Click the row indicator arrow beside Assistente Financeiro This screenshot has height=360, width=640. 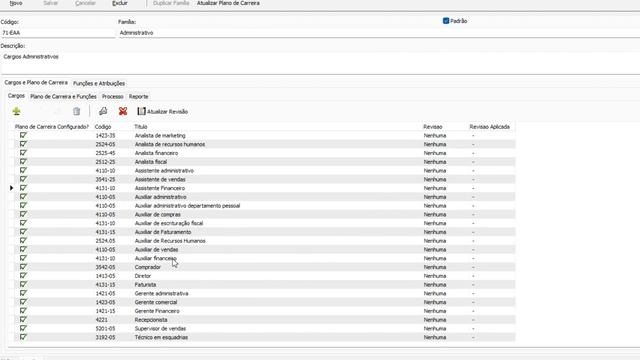[11, 188]
